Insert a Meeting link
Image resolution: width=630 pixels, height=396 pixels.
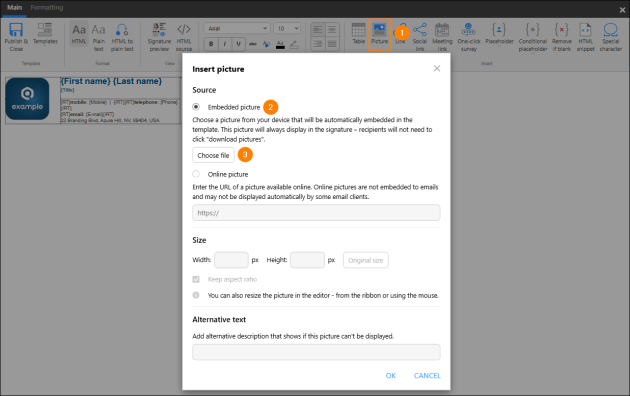point(442,37)
